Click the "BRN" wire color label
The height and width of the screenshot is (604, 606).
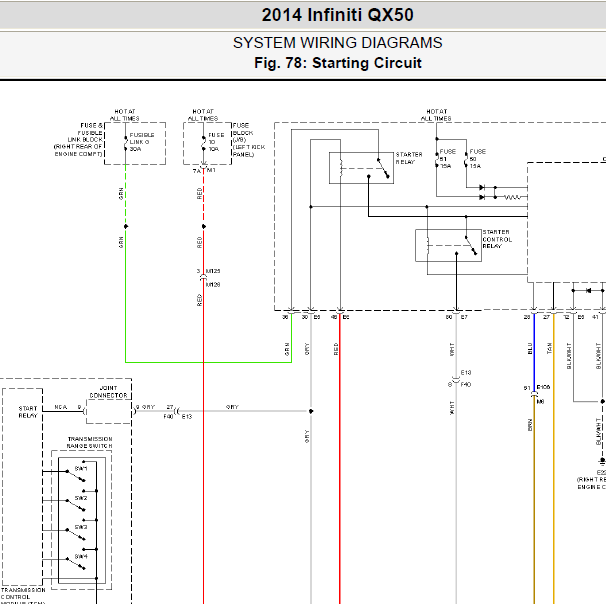point(530,425)
